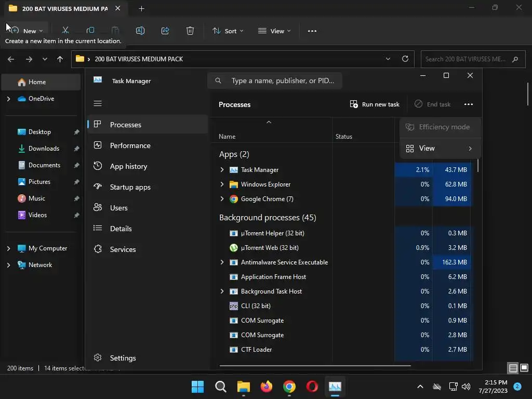Open Documents in Explorer sidebar
The image size is (532, 399).
click(x=44, y=165)
